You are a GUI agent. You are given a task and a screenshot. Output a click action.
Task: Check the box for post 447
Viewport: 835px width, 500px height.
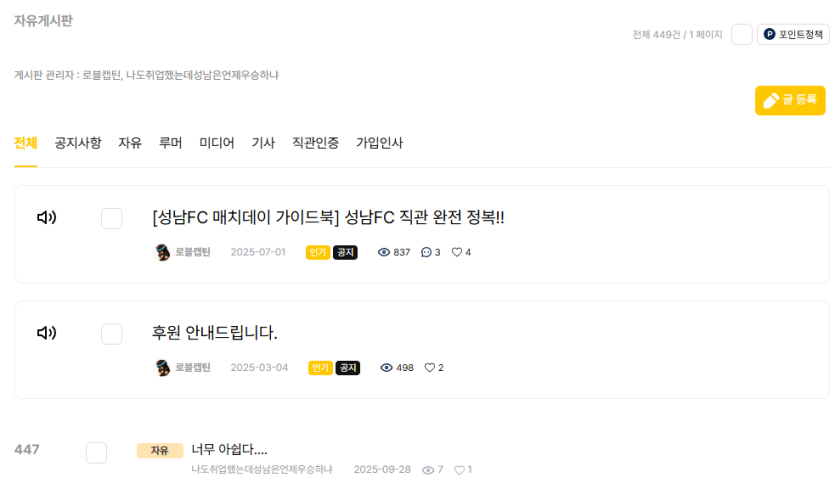pyautogui.click(x=96, y=453)
